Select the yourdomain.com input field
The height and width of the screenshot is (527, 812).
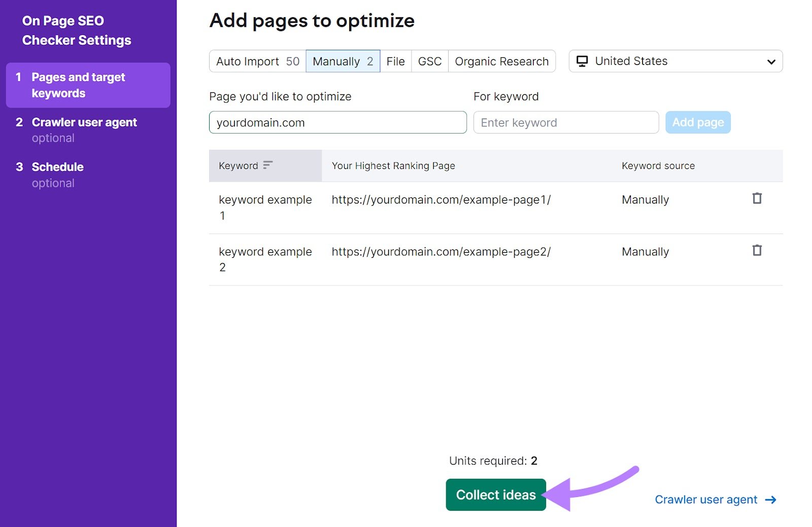click(337, 122)
